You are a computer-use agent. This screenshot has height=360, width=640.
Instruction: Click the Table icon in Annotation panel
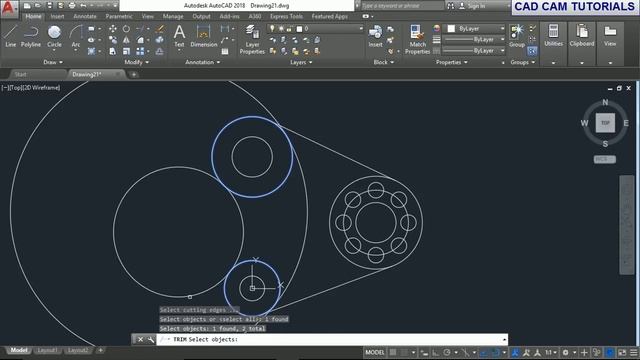click(x=224, y=51)
